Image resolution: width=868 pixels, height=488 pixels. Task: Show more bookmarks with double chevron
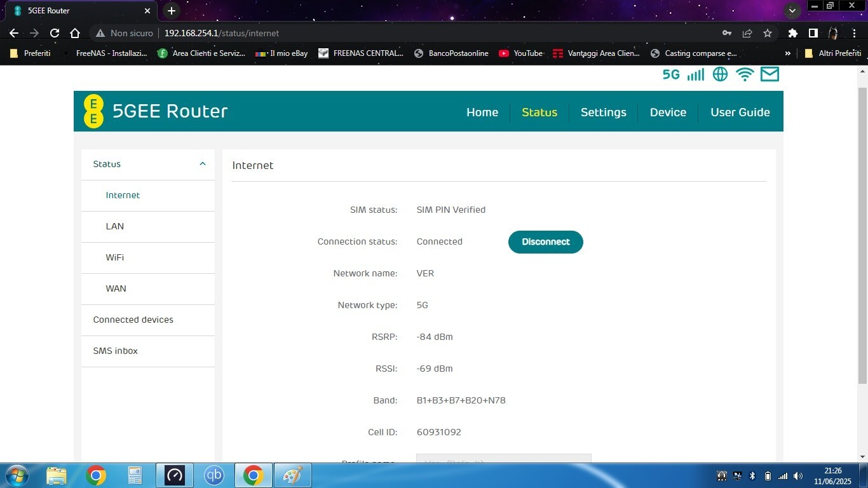(x=788, y=53)
